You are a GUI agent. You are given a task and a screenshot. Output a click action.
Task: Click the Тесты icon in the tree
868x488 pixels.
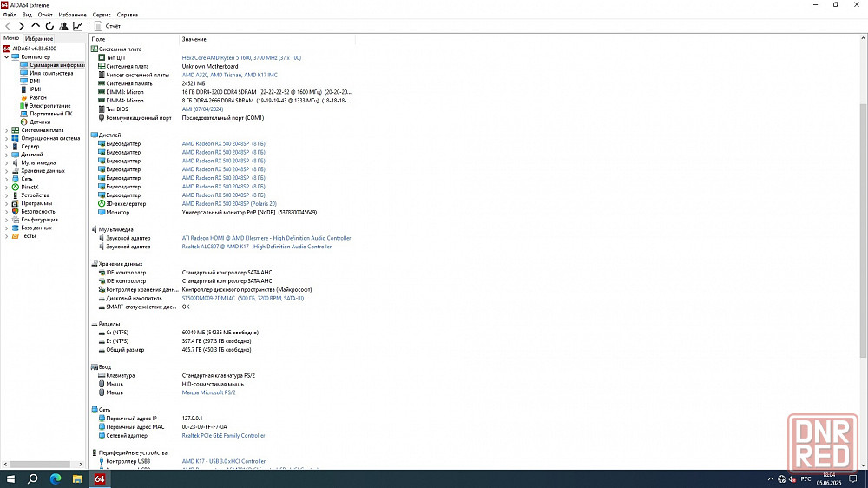coord(16,236)
